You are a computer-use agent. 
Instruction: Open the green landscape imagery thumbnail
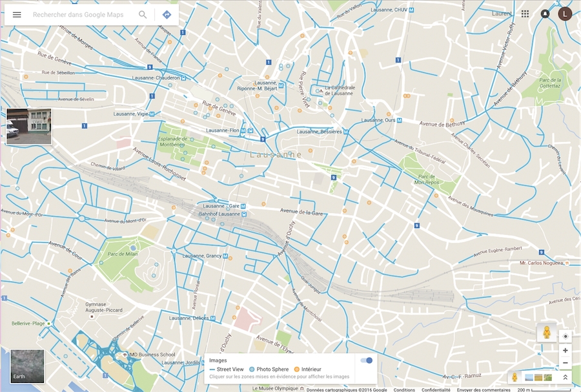pyautogui.click(x=547, y=378)
